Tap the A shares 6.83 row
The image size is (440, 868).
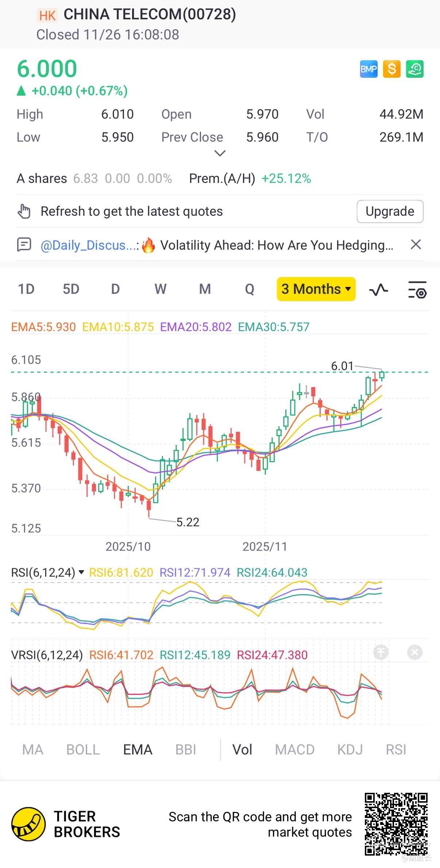coord(94,178)
